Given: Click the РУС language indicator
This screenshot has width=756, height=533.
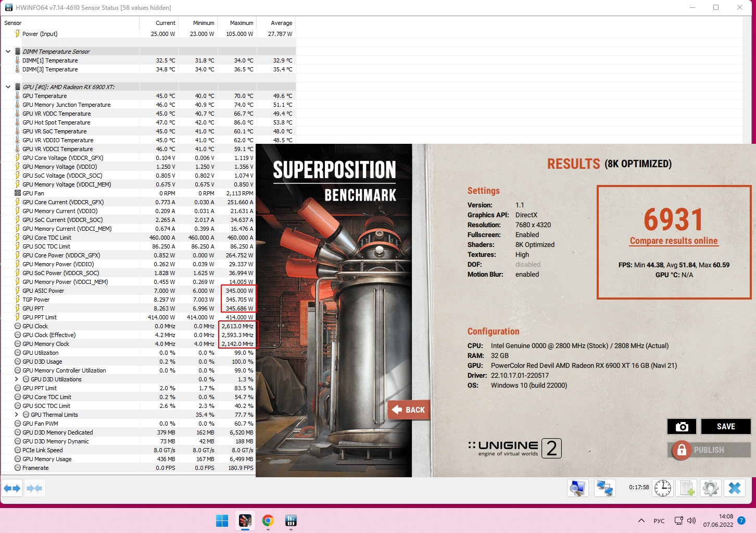Looking at the screenshot, I should point(659,520).
